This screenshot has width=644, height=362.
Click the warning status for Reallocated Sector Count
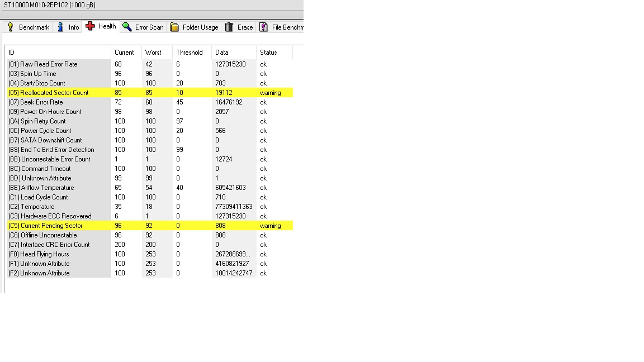(x=270, y=93)
